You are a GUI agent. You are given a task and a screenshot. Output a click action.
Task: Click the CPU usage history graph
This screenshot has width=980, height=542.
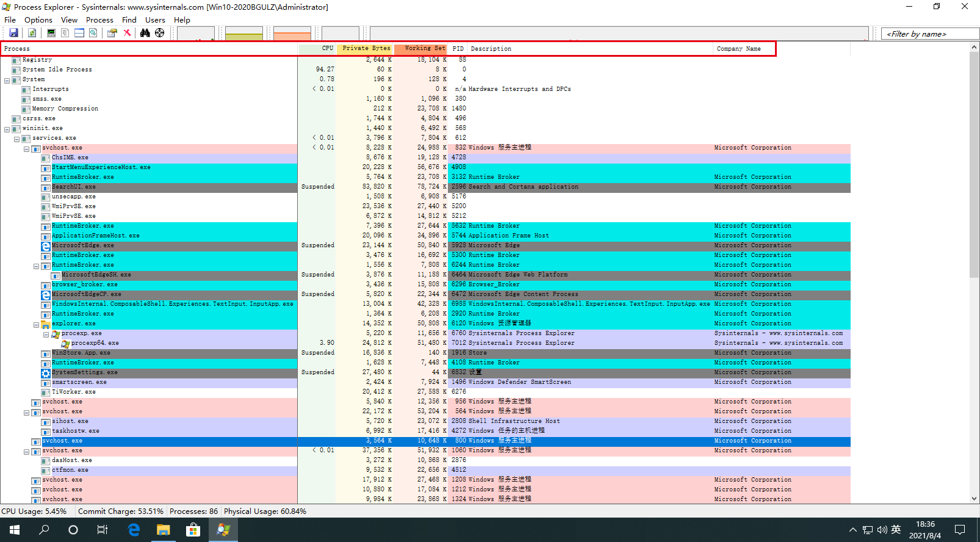196,34
